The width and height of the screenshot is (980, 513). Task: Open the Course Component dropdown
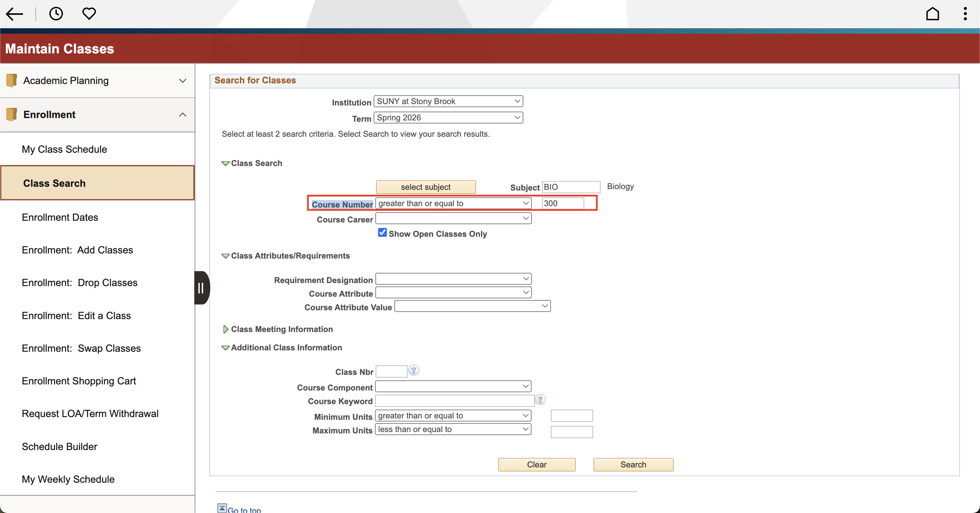[x=453, y=386]
